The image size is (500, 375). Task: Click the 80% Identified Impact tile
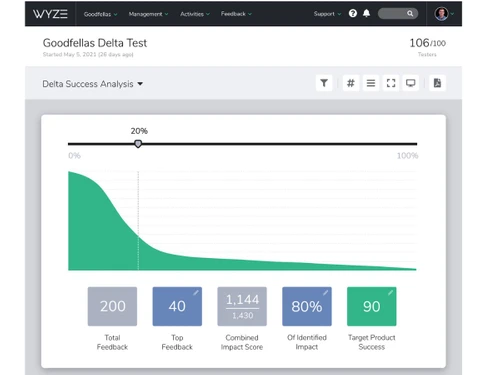click(307, 306)
